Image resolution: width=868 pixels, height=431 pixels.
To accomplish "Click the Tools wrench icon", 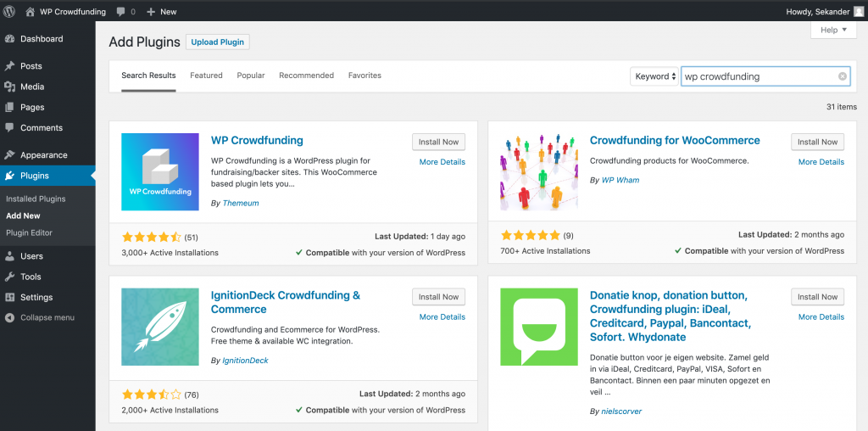I will 9,277.
